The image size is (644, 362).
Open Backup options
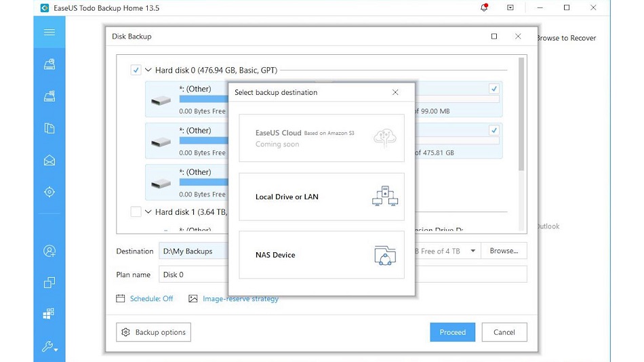(153, 332)
